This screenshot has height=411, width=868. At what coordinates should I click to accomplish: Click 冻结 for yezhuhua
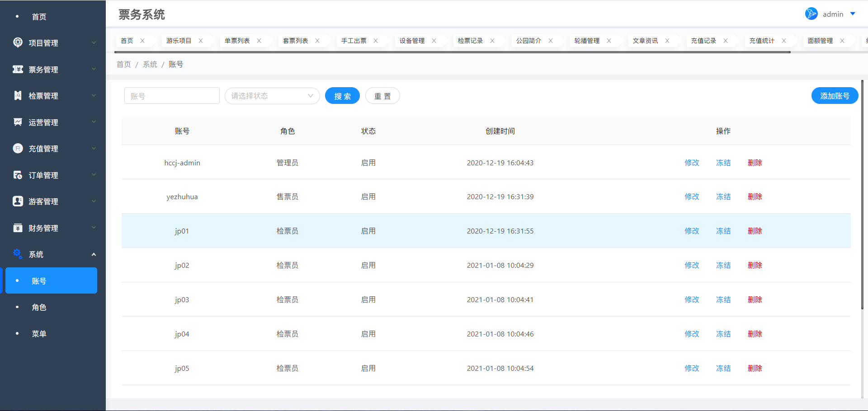pyautogui.click(x=723, y=196)
